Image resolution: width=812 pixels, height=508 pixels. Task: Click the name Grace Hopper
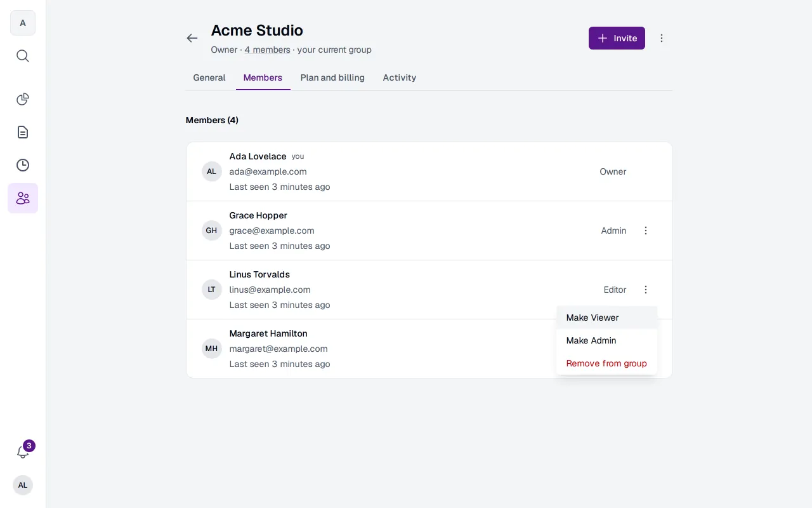pyautogui.click(x=258, y=215)
